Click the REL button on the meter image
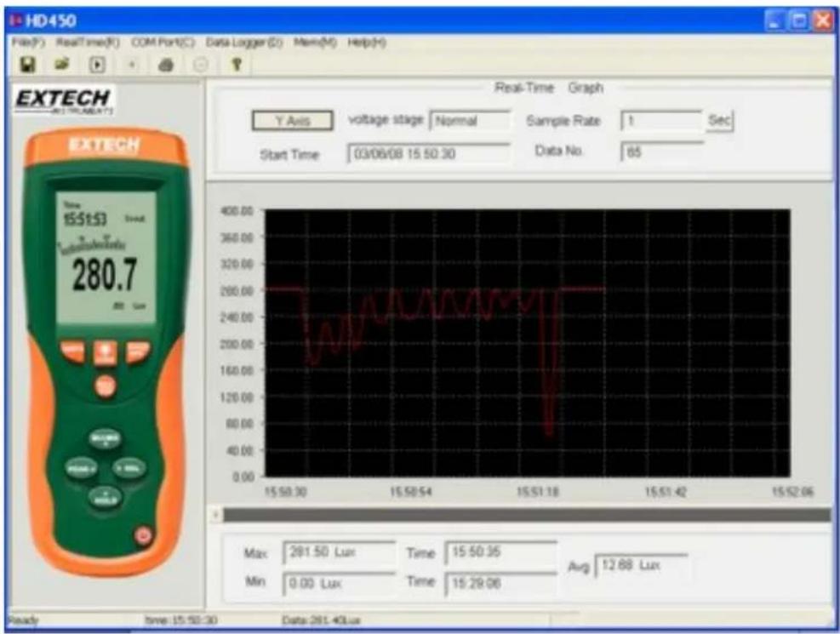840x634 pixels. 129,469
